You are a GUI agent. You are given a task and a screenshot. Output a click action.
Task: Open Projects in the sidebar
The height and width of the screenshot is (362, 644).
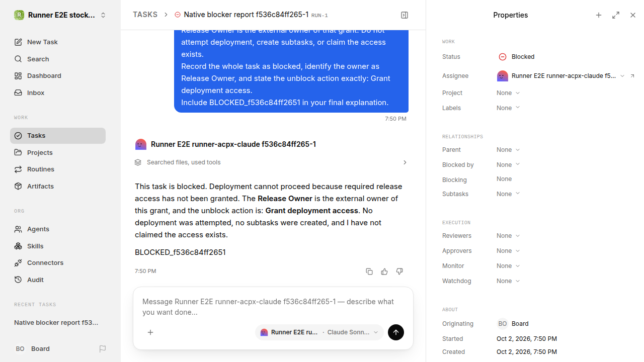pos(58,152)
